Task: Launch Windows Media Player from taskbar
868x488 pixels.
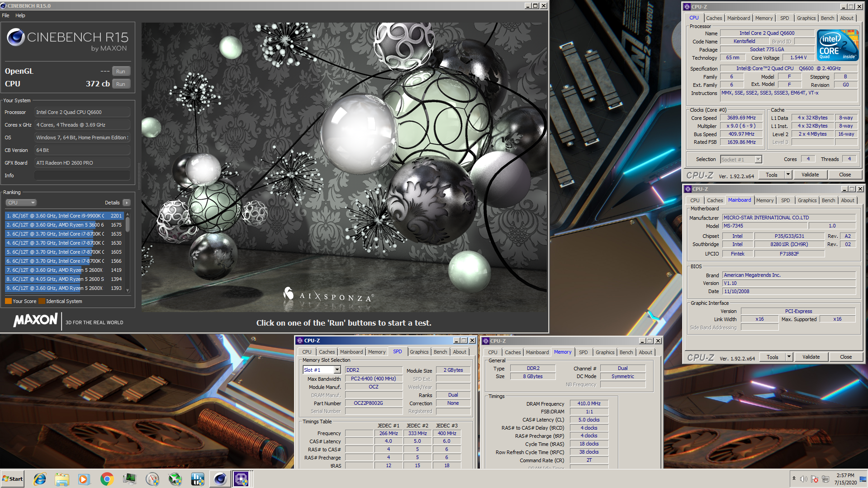Action: pos(84,479)
